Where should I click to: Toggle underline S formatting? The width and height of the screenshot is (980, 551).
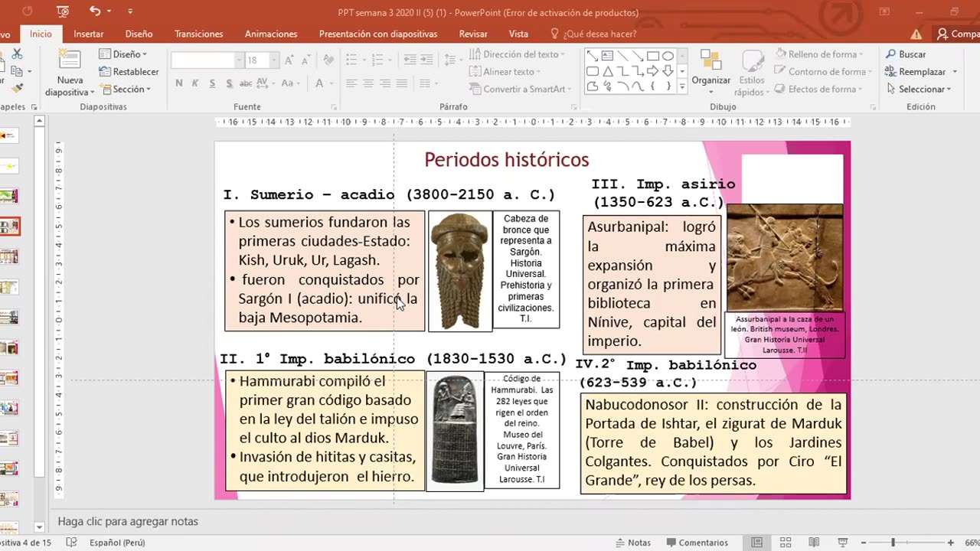(x=212, y=83)
